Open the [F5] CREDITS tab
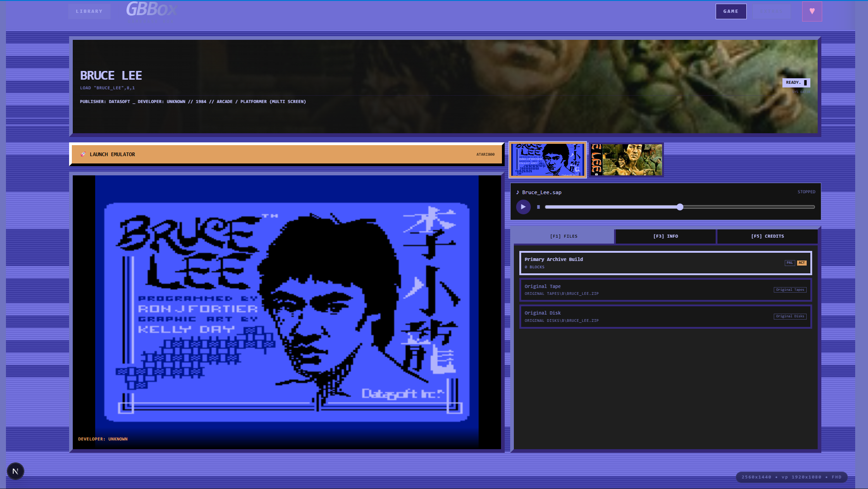Image resolution: width=868 pixels, height=489 pixels. pyautogui.click(x=767, y=236)
